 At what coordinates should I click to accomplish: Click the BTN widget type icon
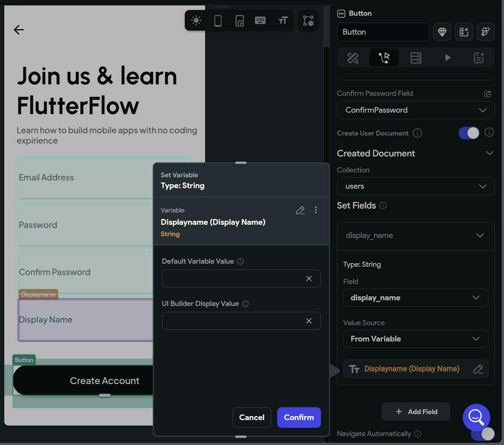pyautogui.click(x=341, y=13)
